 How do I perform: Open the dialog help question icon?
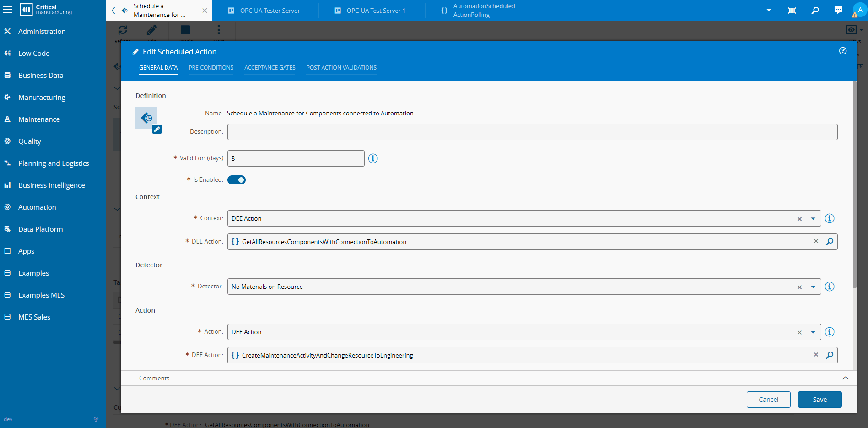pyautogui.click(x=843, y=51)
